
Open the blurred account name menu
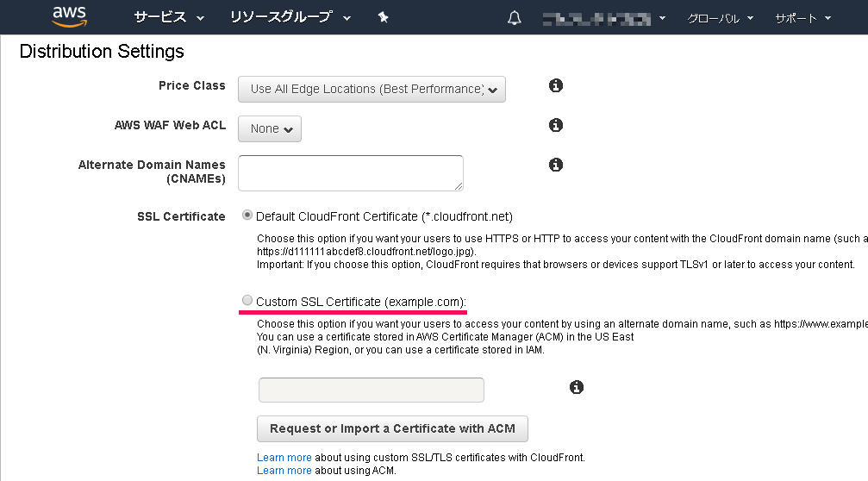pos(604,19)
